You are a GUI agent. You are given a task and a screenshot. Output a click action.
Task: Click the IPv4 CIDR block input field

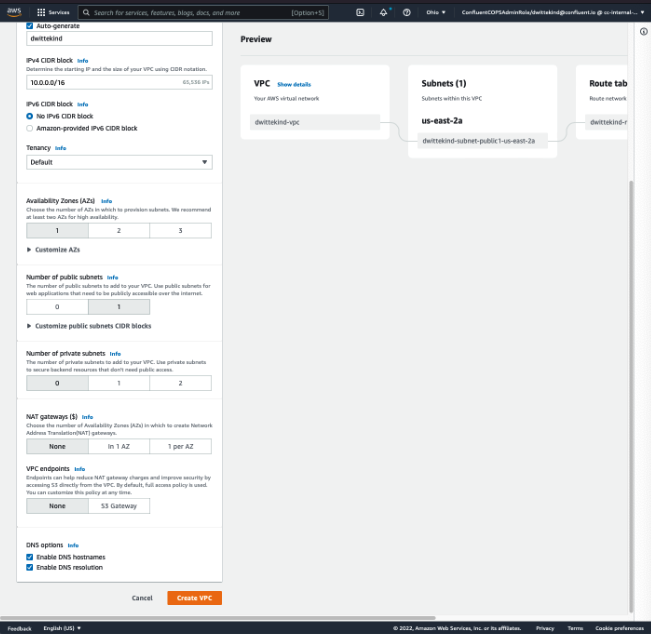119,82
